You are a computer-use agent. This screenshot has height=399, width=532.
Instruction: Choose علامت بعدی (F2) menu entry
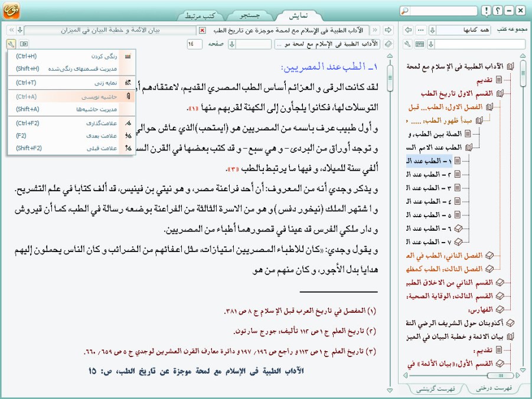pyautogui.click(x=71, y=136)
